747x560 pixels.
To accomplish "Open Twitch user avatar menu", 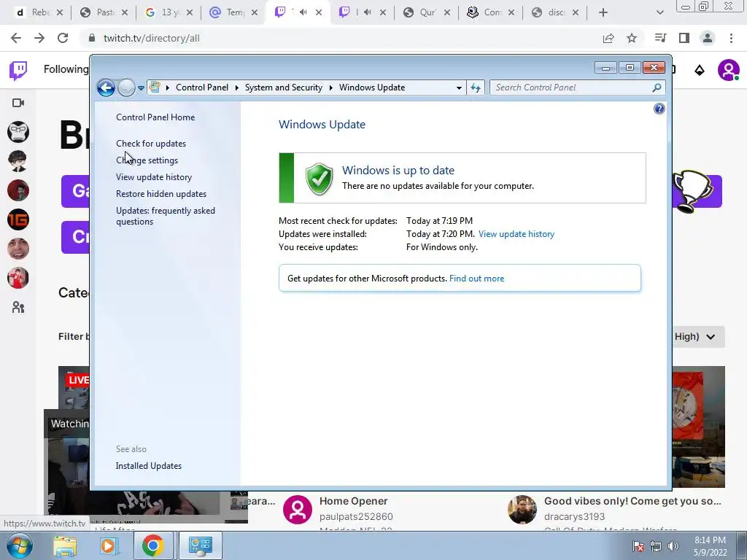I will tap(728, 71).
